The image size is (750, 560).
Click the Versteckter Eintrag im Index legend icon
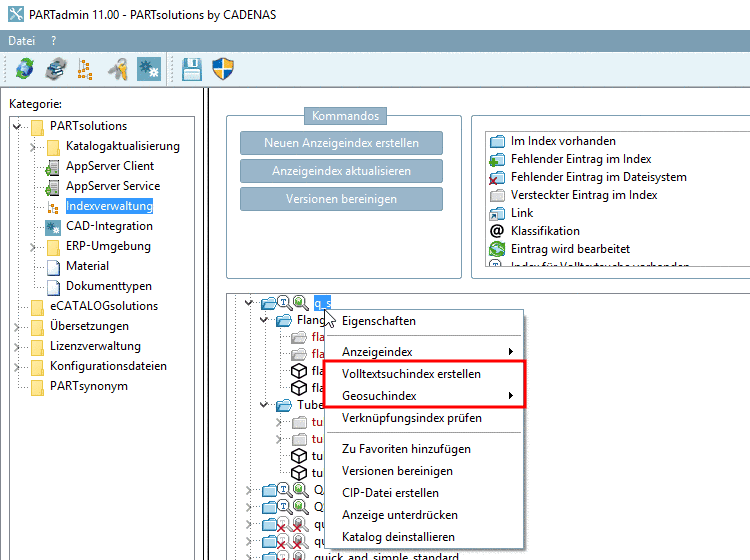point(497,196)
